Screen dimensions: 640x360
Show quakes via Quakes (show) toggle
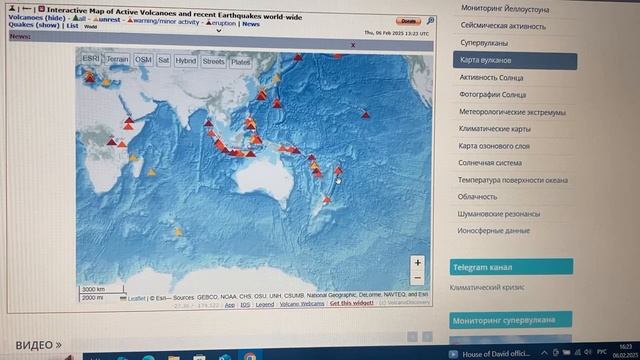(x=34, y=25)
